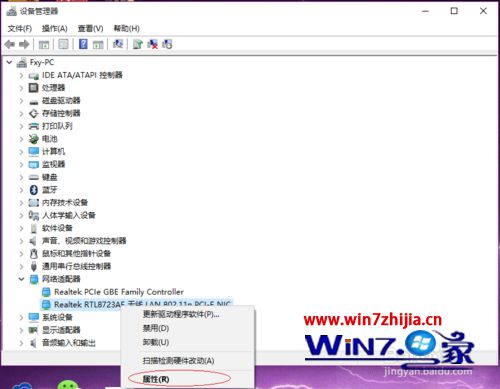500x389 pixels.
Task: Click the last toolbar icon after the red X
Action: (167, 44)
